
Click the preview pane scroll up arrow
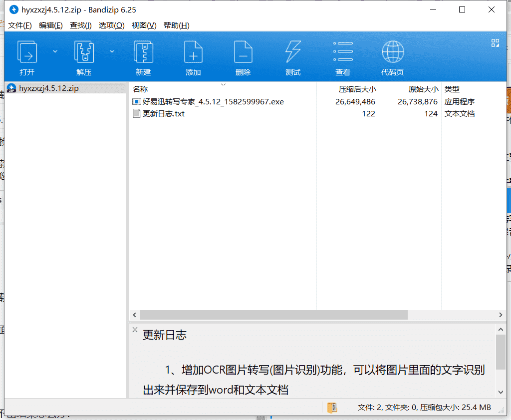[501, 330]
